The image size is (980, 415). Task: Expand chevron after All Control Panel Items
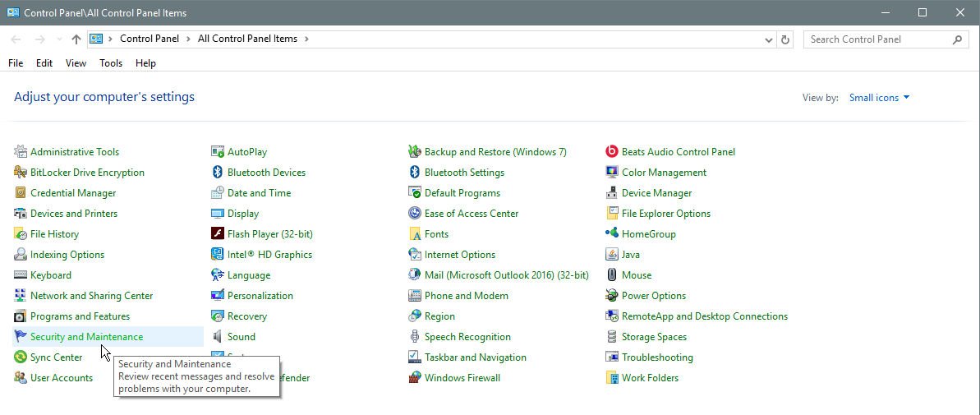tap(306, 39)
